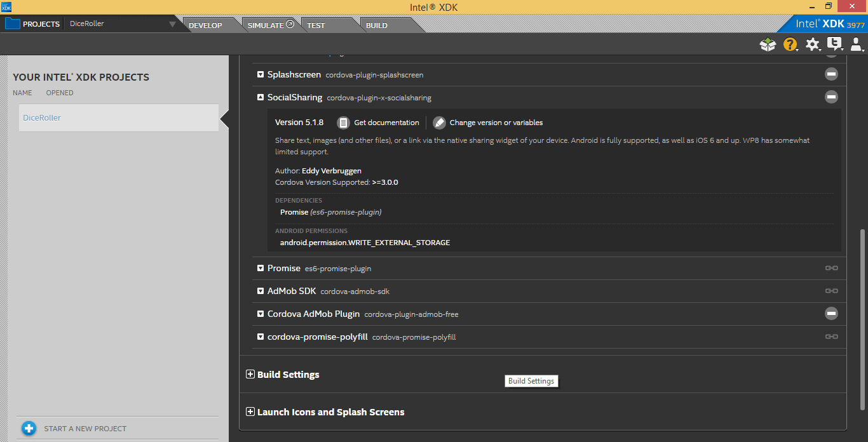Open the user account icon
The image size is (868, 442).
[857, 44]
